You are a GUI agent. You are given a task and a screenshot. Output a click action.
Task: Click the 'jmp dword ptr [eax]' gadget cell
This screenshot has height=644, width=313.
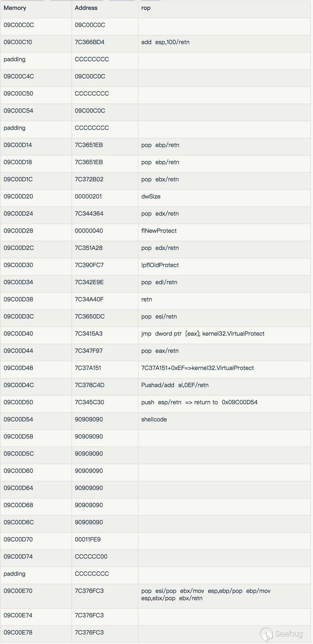(203, 334)
